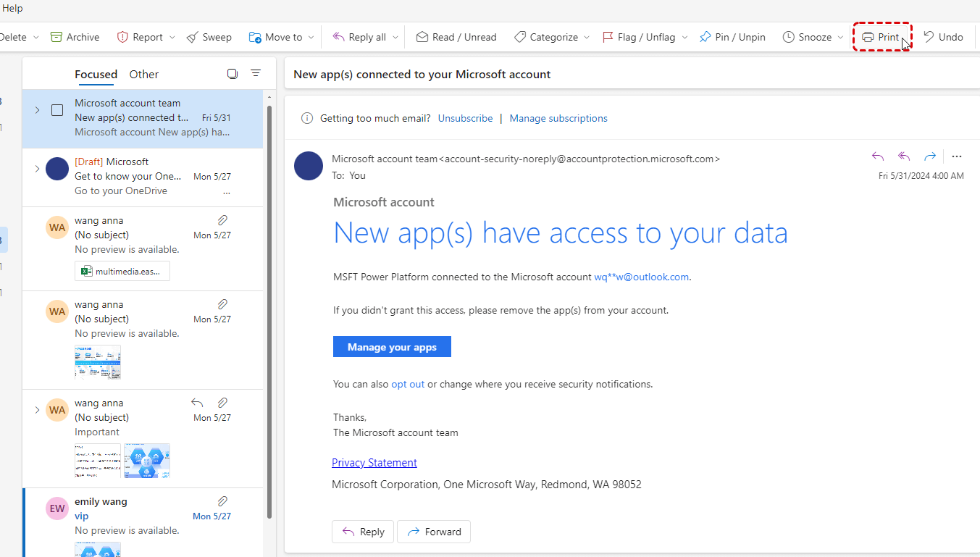Click the reply all arrow in message header

pos(904,156)
